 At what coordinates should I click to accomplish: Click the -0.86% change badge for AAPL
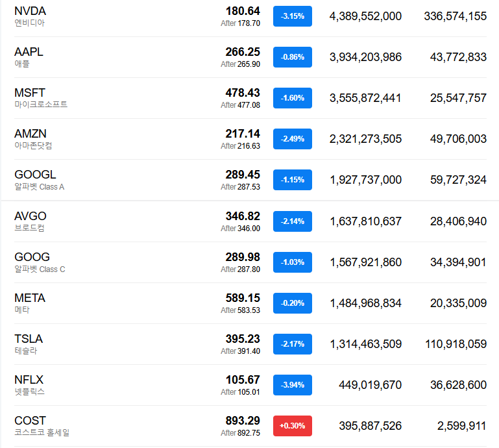(x=293, y=57)
